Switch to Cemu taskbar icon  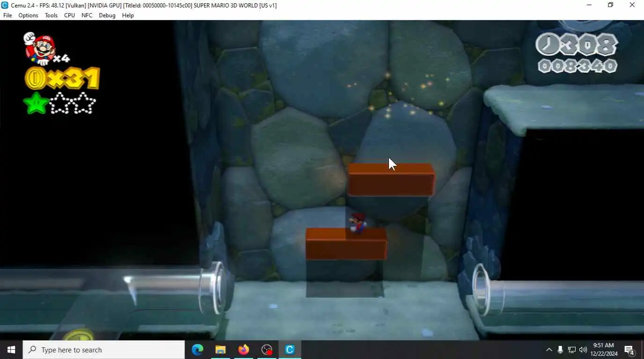pos(290,350)
